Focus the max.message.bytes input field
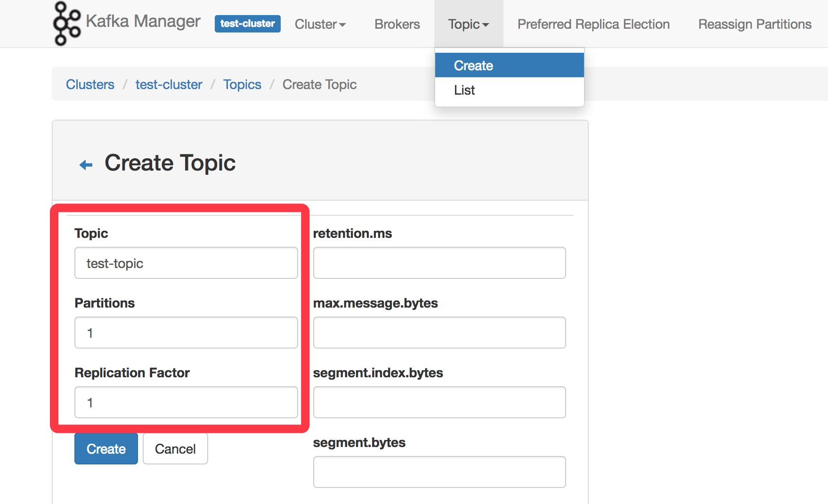The height and width of the screenshot is (504, 828). (x=439, y=333)
